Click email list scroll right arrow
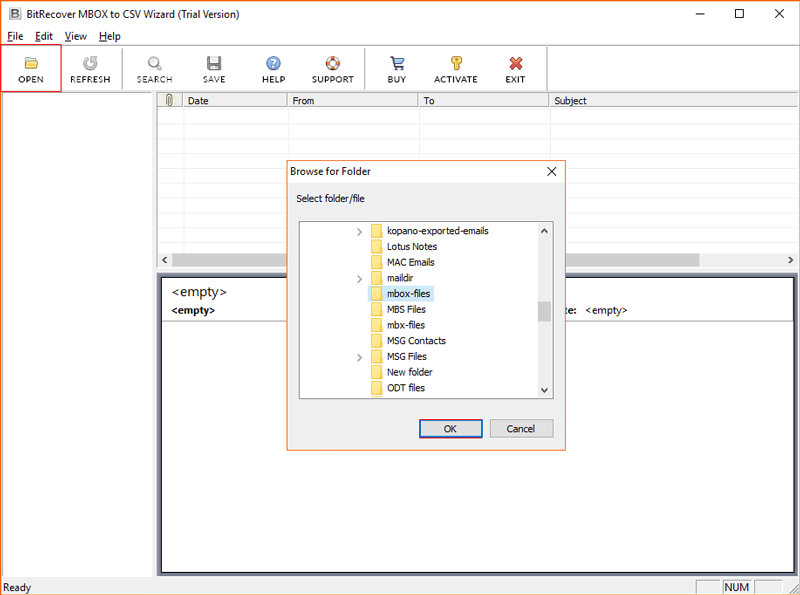This screenshot has width=800, height=595. (x=790, y=260)
